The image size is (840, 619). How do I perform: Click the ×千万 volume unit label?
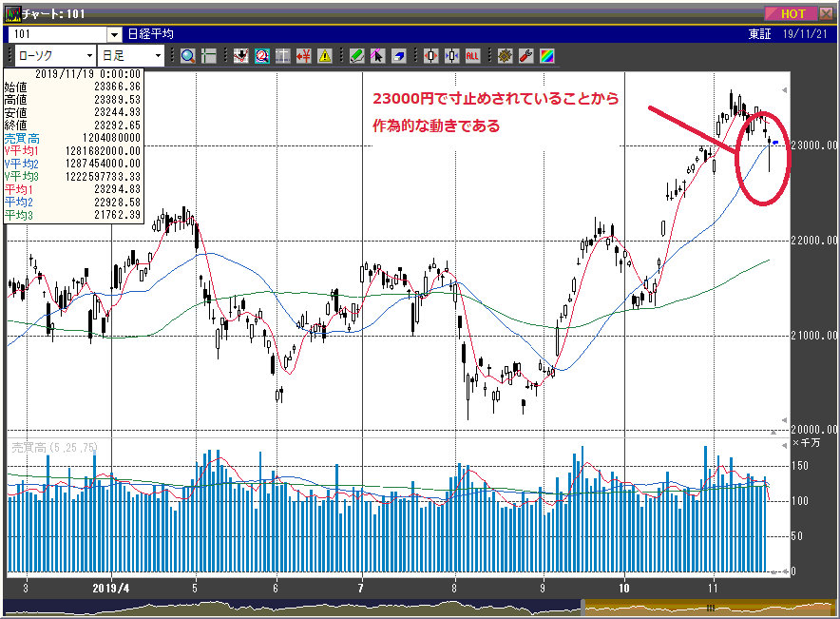[x=807, y=443]
